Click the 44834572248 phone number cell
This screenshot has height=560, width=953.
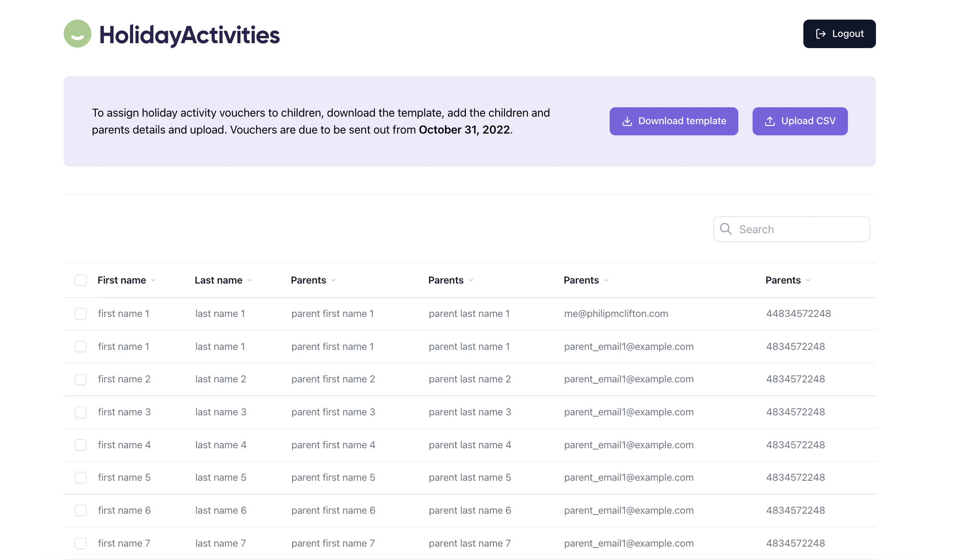click(x=798, y=314)
